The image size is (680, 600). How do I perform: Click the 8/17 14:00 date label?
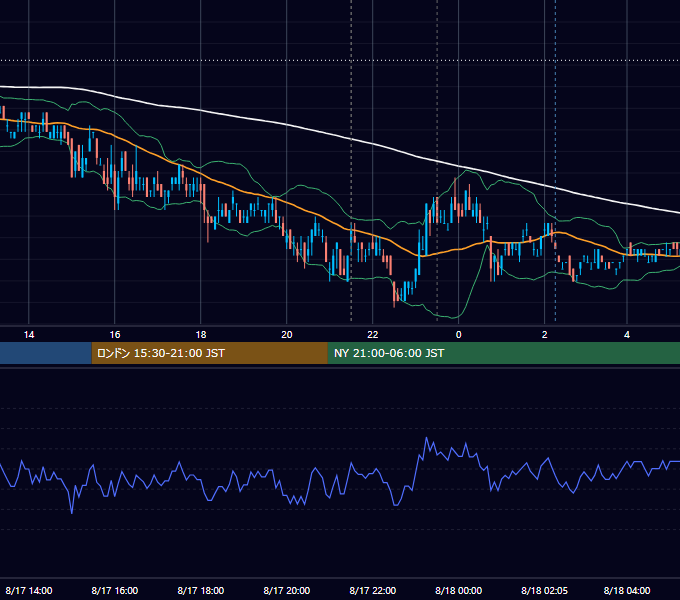[x=29, y=590]
